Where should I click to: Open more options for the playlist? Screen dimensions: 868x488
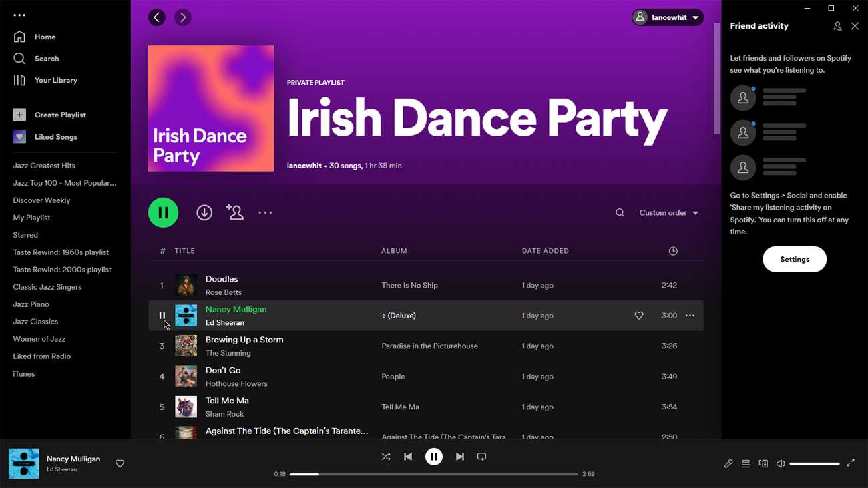[265, 213]
